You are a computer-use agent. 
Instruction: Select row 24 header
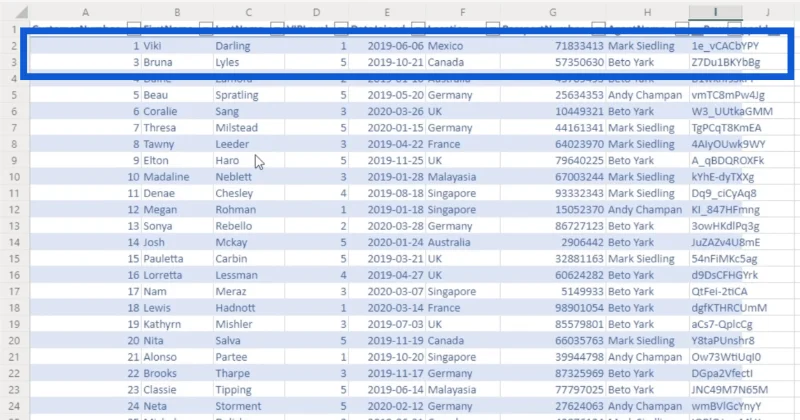coord(14,406)
